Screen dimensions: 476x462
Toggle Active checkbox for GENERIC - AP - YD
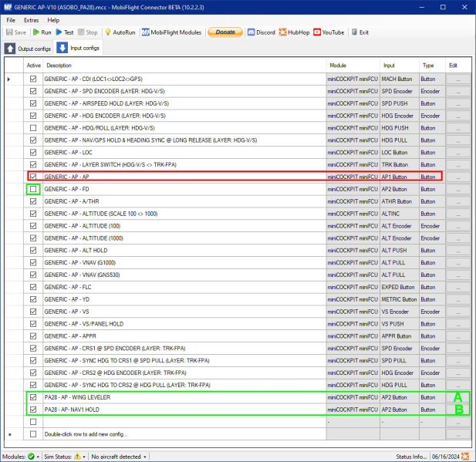(x=33, y=299)
